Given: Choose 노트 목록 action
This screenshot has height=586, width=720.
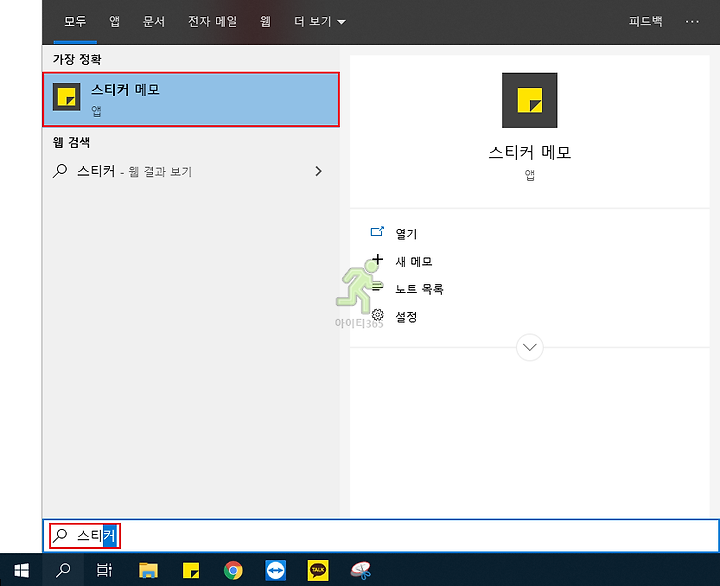Looking at the screenshot, I should pyautogui.click(x=419, y=289).
